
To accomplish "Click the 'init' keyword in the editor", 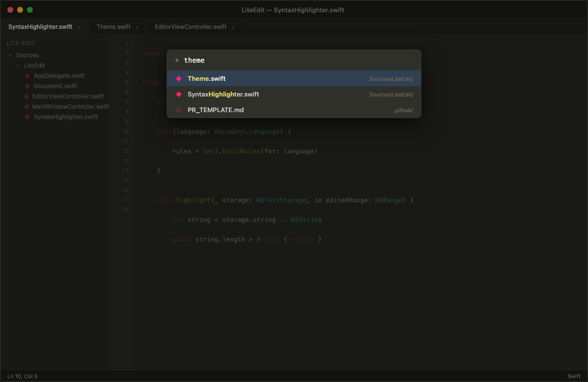I will (x=165, y=132).
